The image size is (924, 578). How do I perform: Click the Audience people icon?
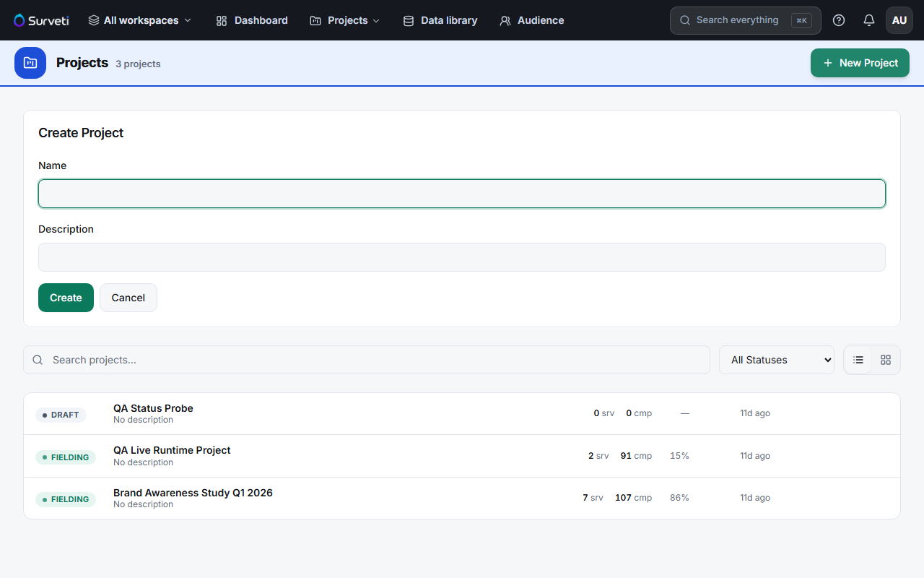click(505, 20)
